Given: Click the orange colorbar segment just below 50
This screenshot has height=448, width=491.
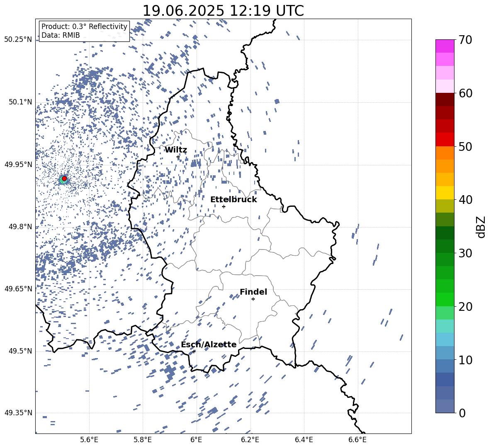Looking at the screenshot, I should [x=445, y=153].
